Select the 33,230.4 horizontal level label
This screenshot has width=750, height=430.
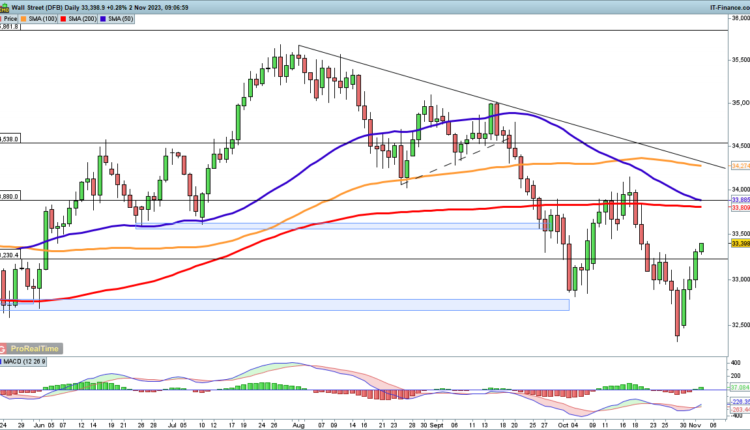click(x=12, y=255)
